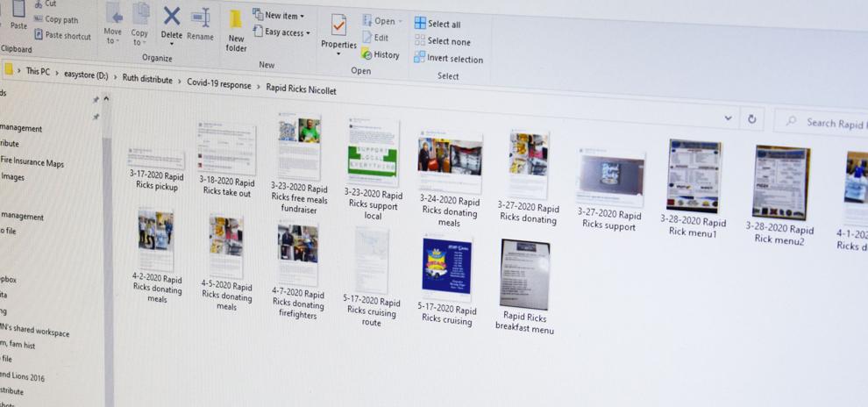Click the History icon in Open group
Screen dimensions: 868x407
click(x=366, y=54)
